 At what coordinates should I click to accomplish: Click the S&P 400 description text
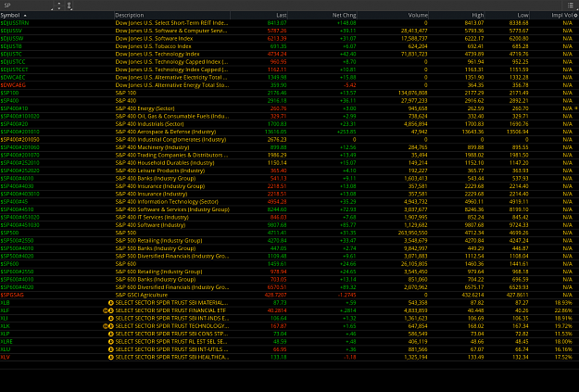pos(126,100)
